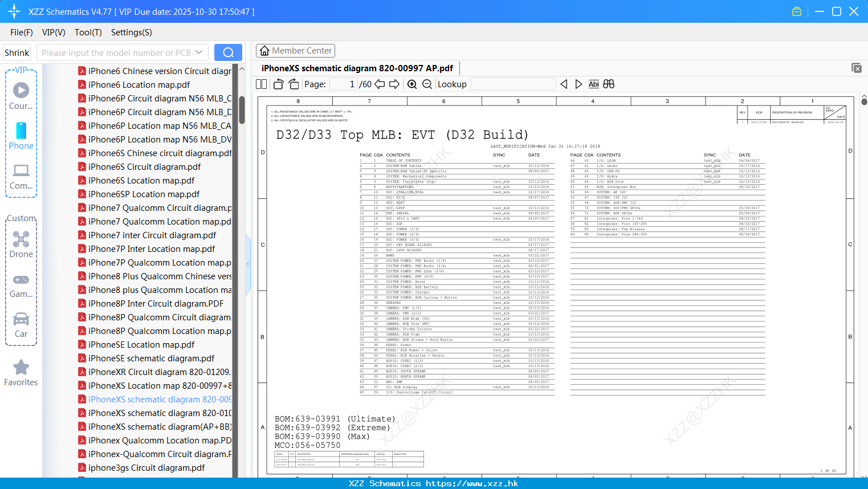Go to previous page arrow

point(380,84)
